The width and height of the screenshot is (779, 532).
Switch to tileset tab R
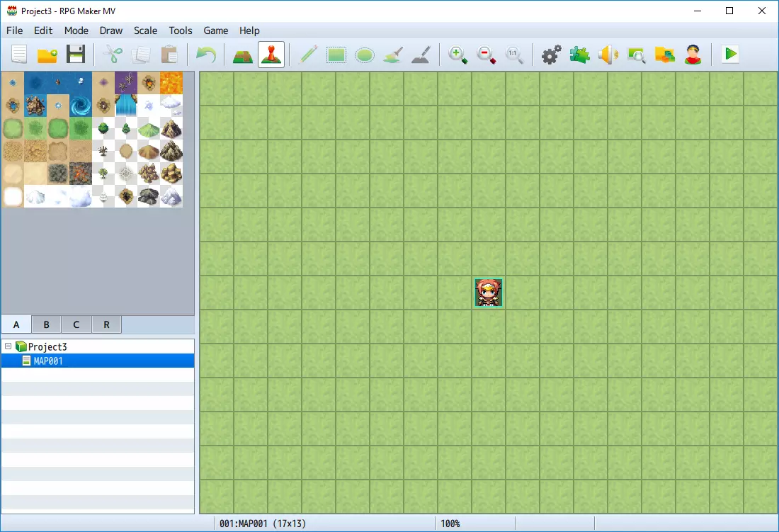[106, 324]
